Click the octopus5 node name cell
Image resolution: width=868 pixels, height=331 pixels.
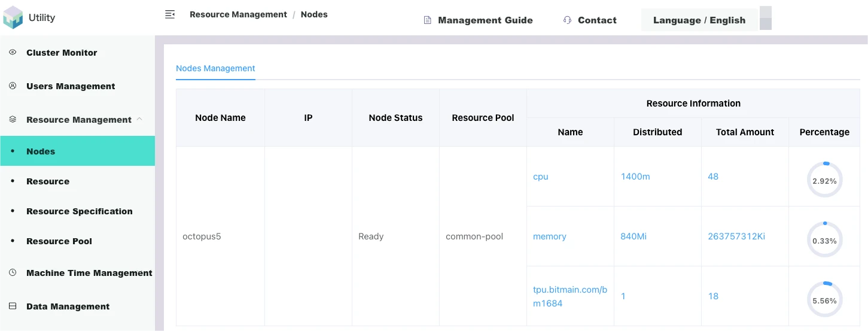click(202, 236)
